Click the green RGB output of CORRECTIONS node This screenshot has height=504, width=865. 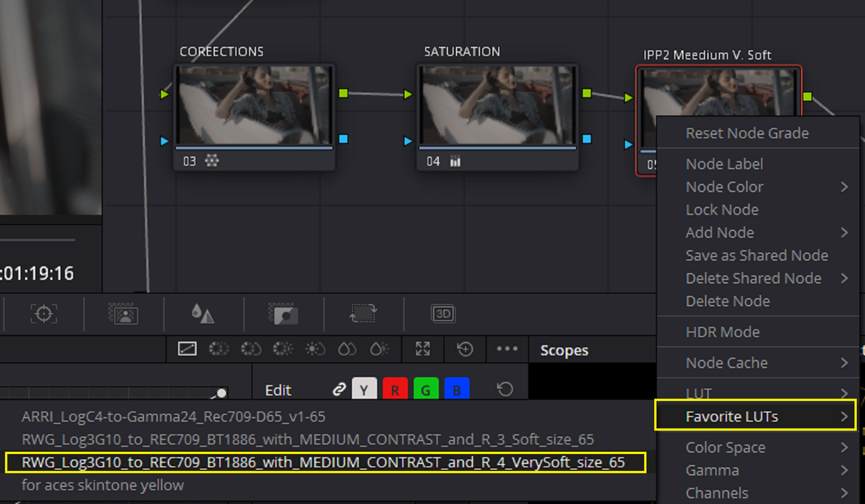pyautogui.click(x=343, y=93)
